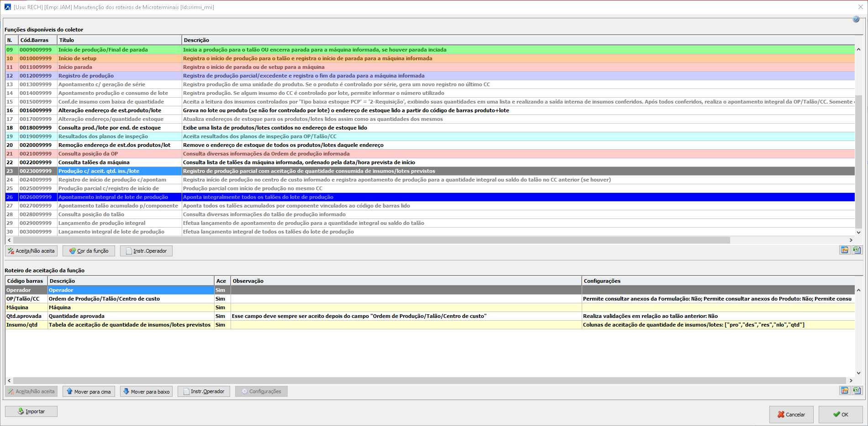Open Instr.Operador under the functions list
This screenshot has width=868, height=426.
click(x=146, y=251)
